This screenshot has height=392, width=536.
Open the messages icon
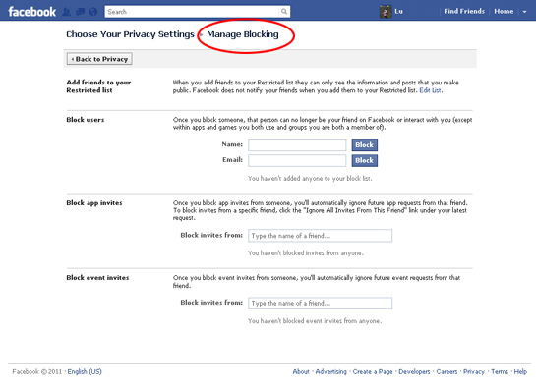[x=80, y=12]
